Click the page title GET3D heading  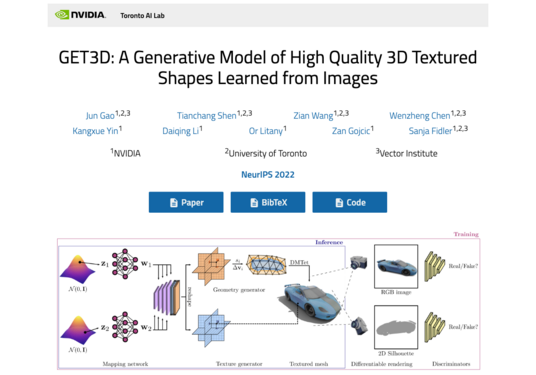click(268, 67)
